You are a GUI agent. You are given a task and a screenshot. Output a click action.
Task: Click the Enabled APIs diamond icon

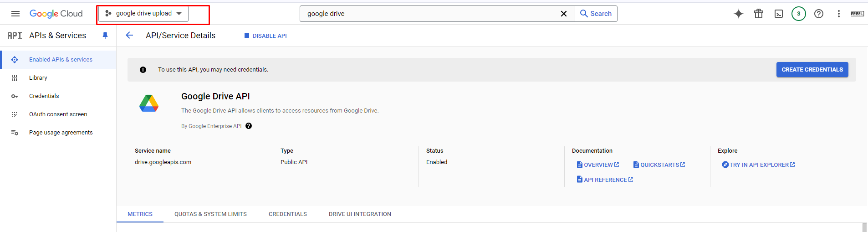pyautogui.click(x=15, y=60)
